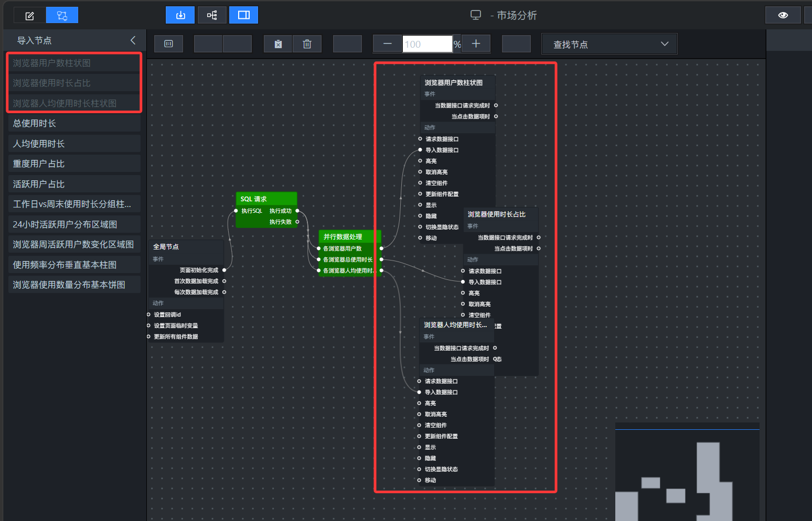Click the 执行失败 output port

(297, 222)
